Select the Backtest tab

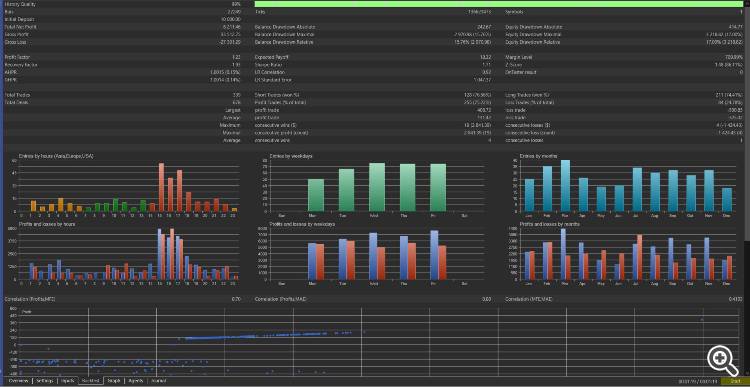pyautogui.click(x=91, y=381)
